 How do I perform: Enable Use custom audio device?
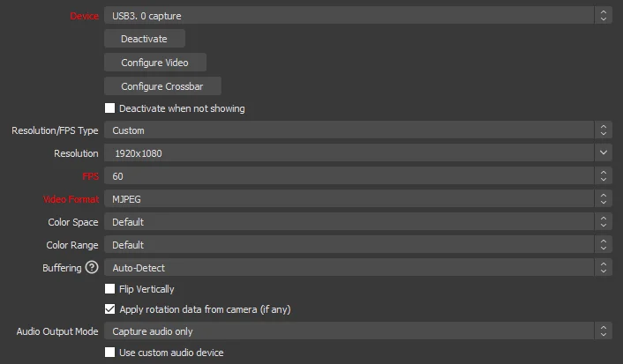tap(110, 353)
